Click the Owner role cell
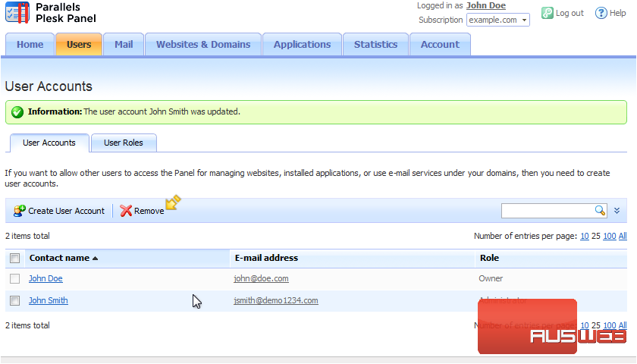This screenshot has width=637, height=364. point(491,278)
